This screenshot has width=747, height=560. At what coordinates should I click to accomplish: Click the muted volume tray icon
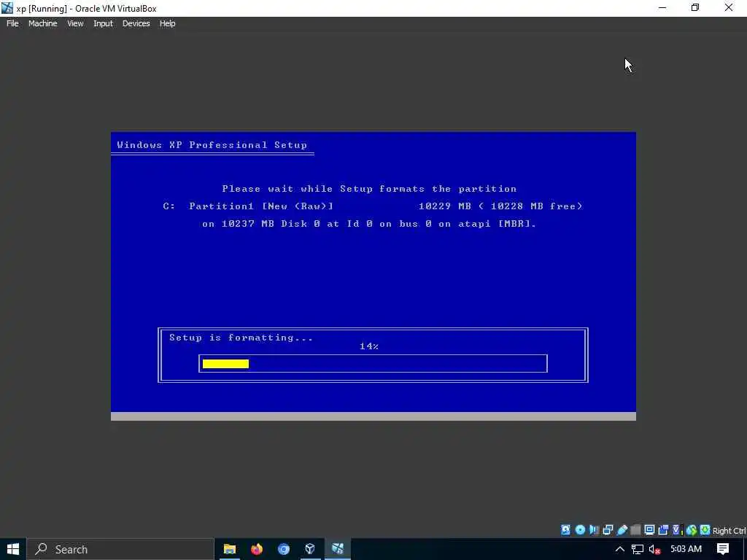[654, 549]
